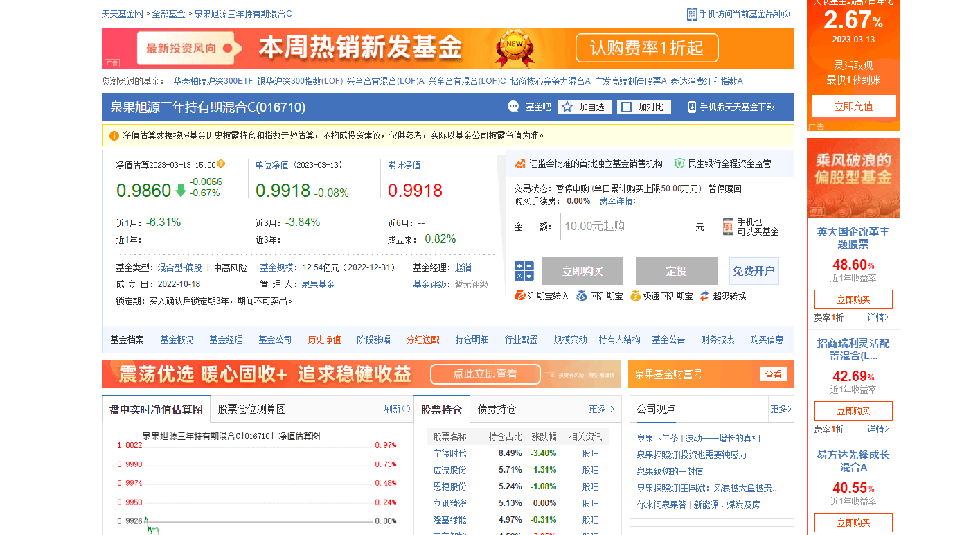
Task: Click the question mark icon next to 净值估算
Action: [x=221, y=164]
